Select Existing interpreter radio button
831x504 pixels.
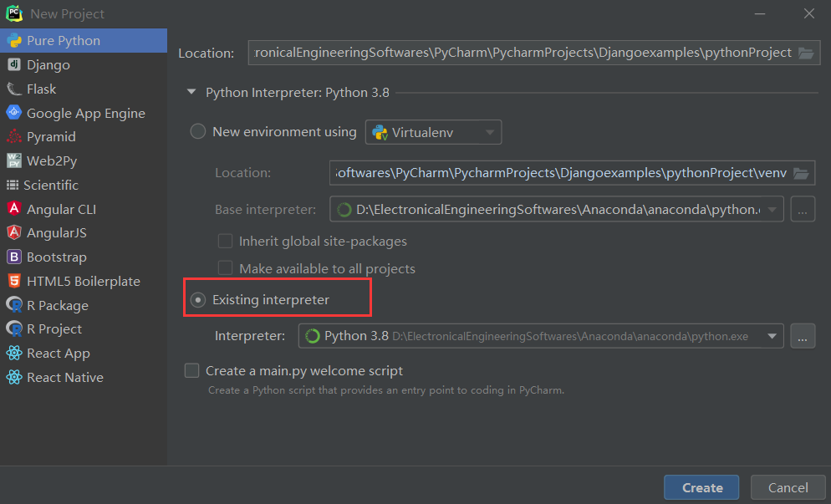[x=197, y=300]
